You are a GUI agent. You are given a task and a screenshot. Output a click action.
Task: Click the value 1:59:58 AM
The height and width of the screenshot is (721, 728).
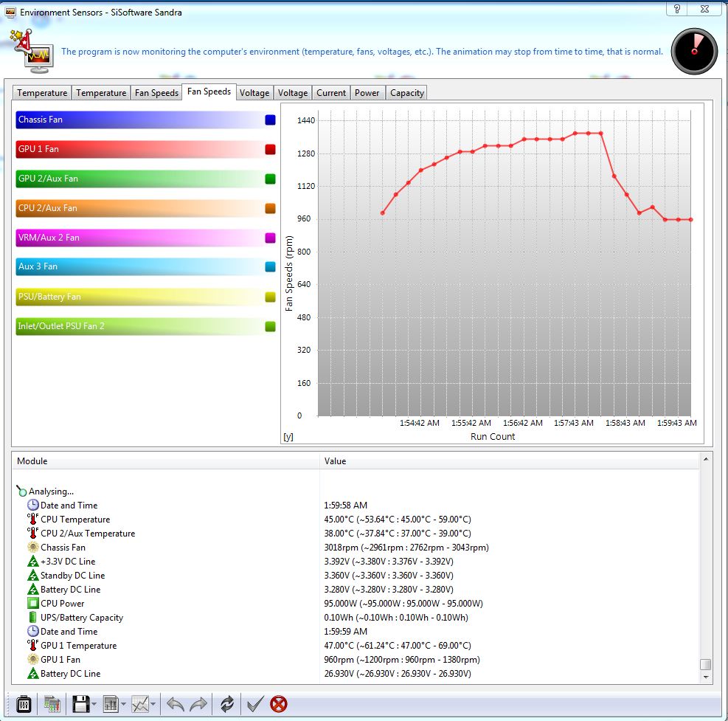(x=345, y=505)
